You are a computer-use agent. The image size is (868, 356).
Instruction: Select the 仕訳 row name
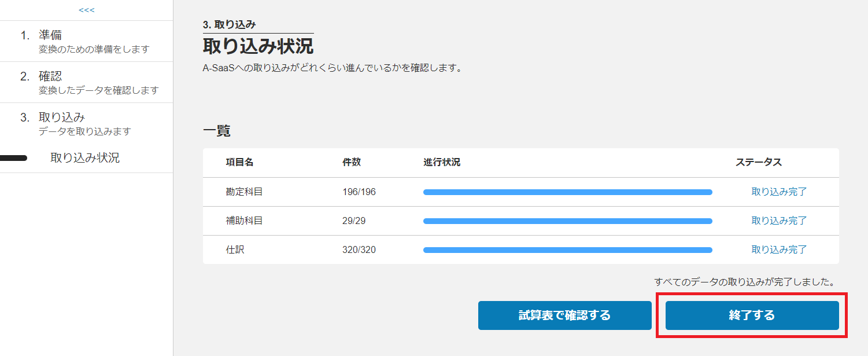(x=235, y=249)
